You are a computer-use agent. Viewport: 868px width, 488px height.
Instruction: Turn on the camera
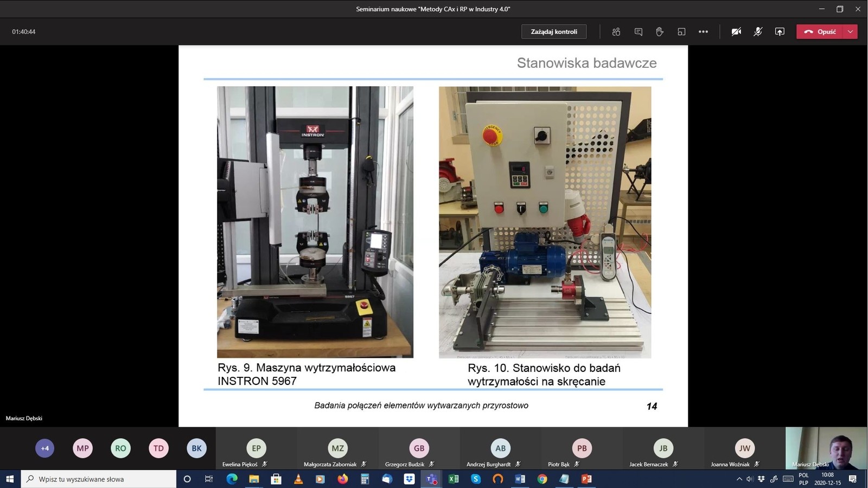tap(736, 32)
